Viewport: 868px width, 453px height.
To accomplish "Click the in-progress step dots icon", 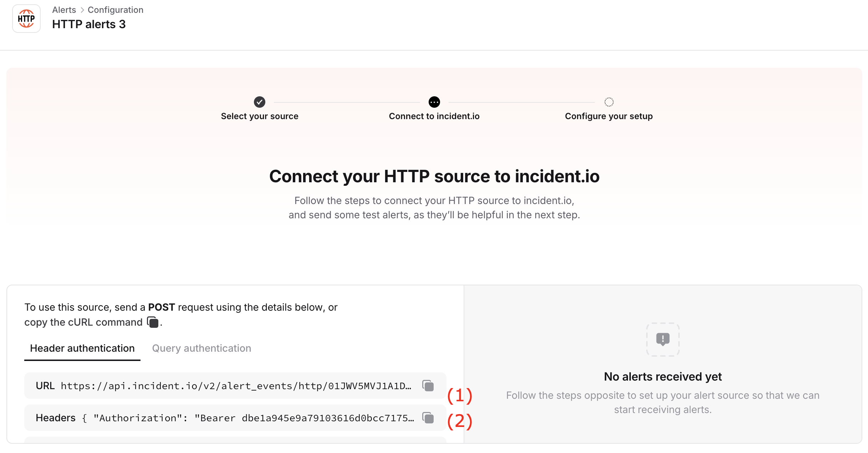I will click(434, 102).
